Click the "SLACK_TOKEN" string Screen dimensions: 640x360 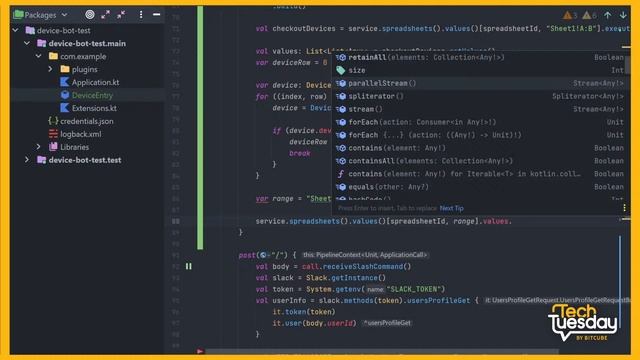coord(413,289)
